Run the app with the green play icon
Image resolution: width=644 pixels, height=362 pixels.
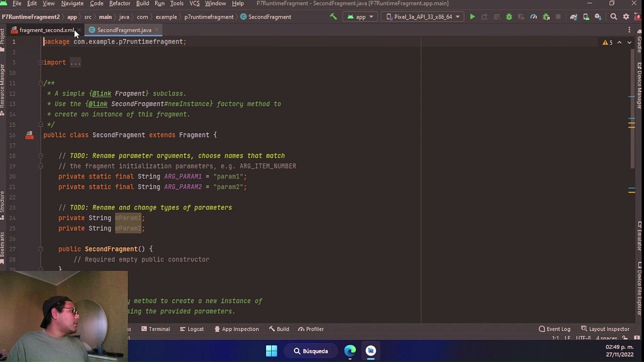click(472, 17)
